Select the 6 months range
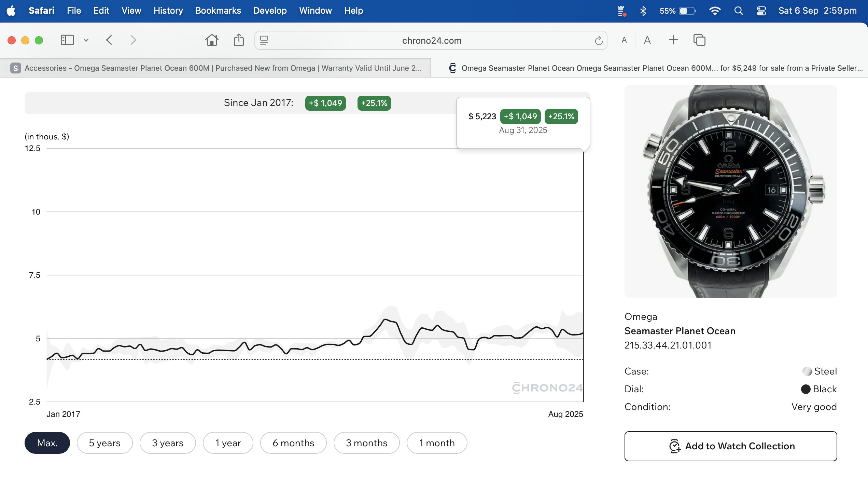 point(293,443)
